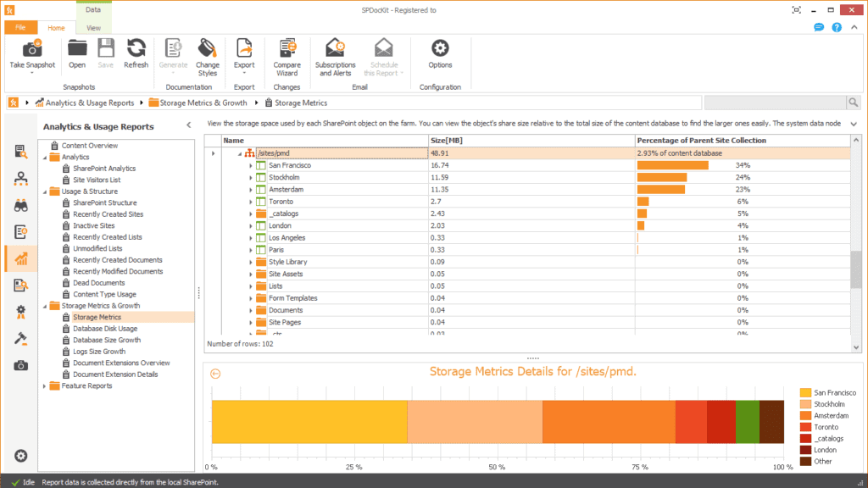Image resolution: width=868 pixels, height=488 pixels.
Task: Open the File menu tab
Action: click(x=20, y=28)
